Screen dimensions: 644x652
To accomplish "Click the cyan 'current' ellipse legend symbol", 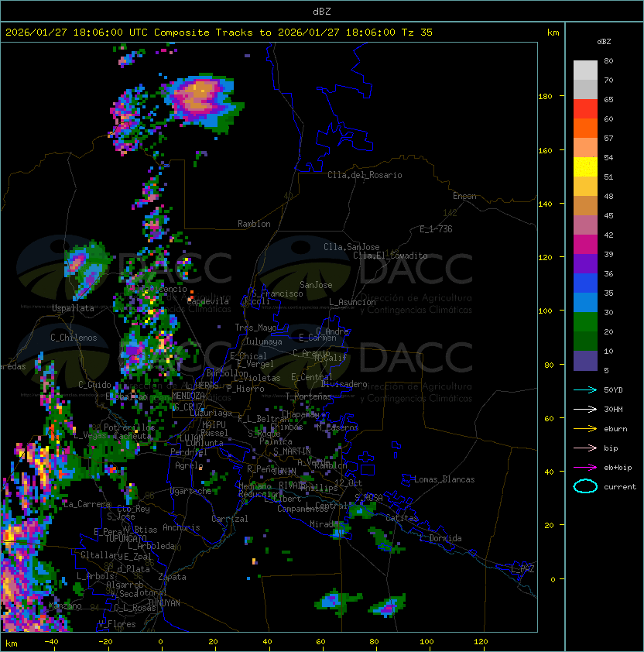I will (585, 486).
